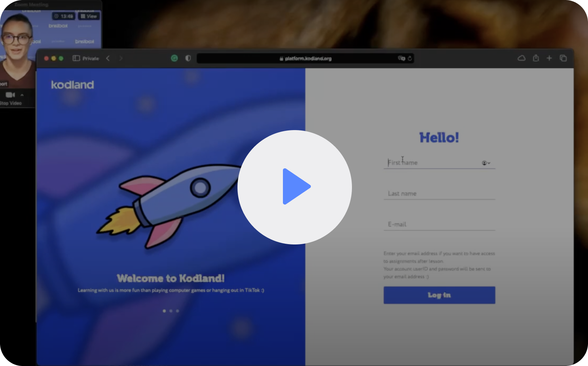The width and height of the screenshot is (588, 366).
Task: Go forward with the Safari forward arrow
Action: click(x=121, y=58)
